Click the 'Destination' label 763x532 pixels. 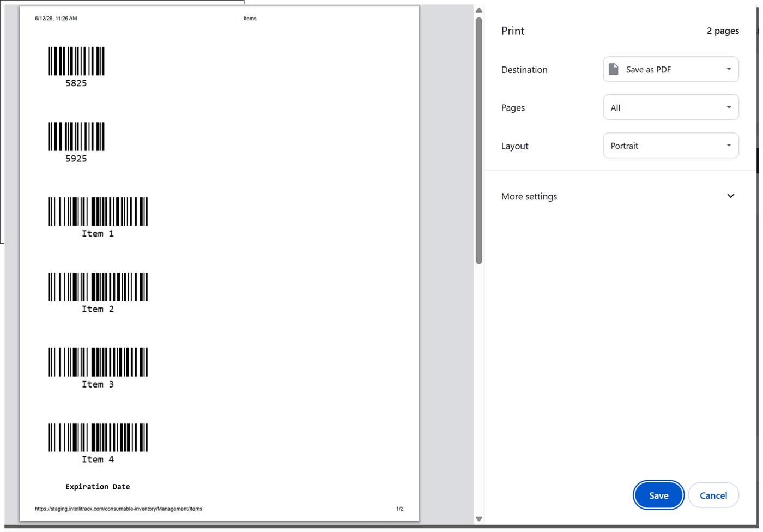click(524, 70)
